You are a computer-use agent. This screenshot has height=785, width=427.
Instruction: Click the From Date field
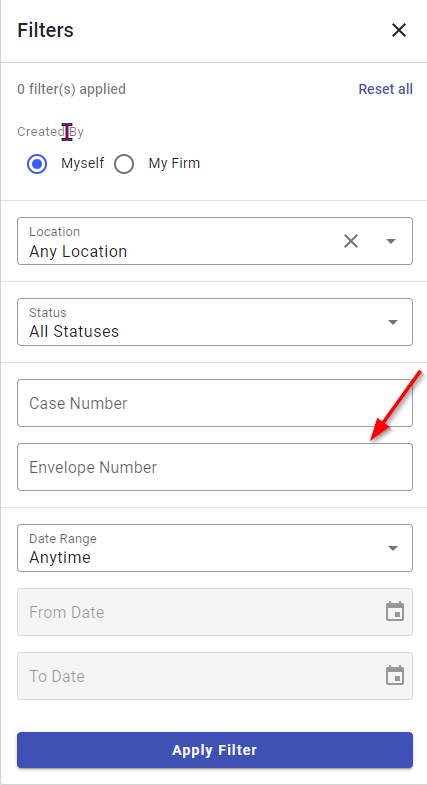click(x=215, y=612)
